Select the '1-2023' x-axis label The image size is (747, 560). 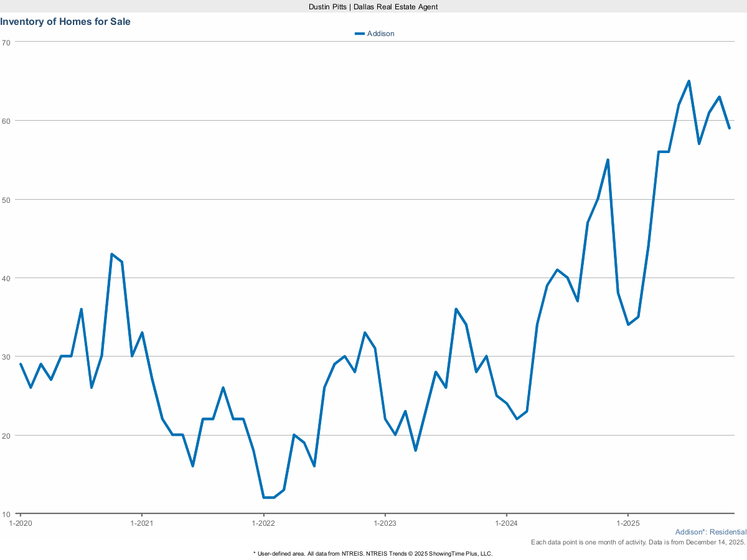[386, 523]
